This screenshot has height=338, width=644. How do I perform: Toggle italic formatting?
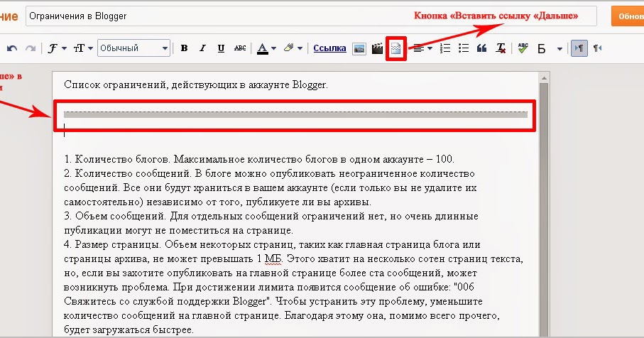point(202,48)
